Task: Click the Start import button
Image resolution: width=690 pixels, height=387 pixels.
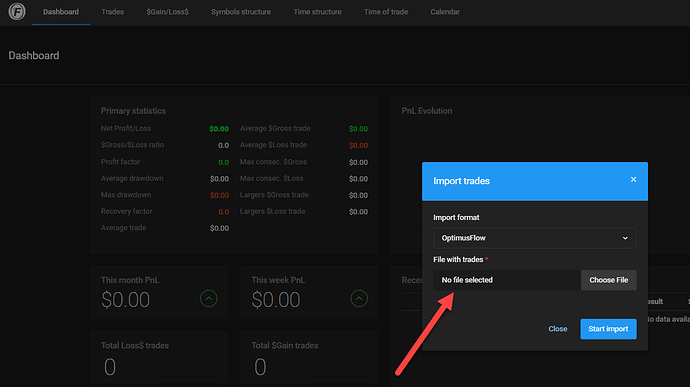Action: point(608,329)
